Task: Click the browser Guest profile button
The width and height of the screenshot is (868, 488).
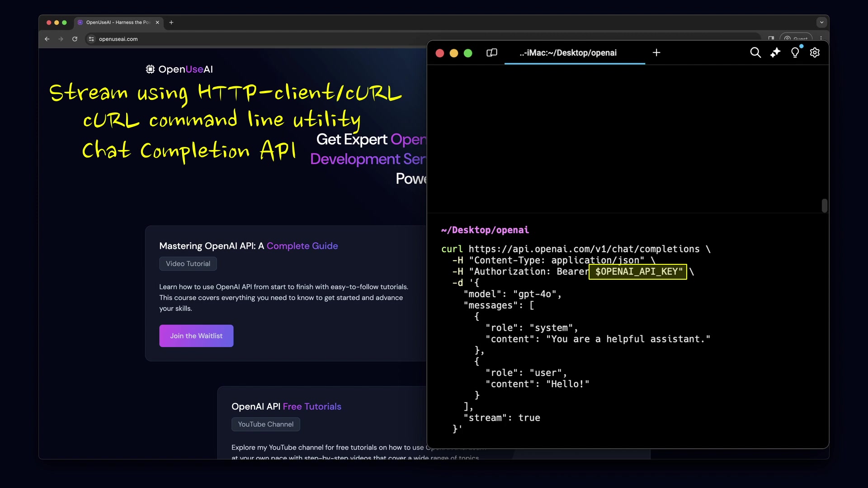Action: pyautogui.click(x=796, y=39)
